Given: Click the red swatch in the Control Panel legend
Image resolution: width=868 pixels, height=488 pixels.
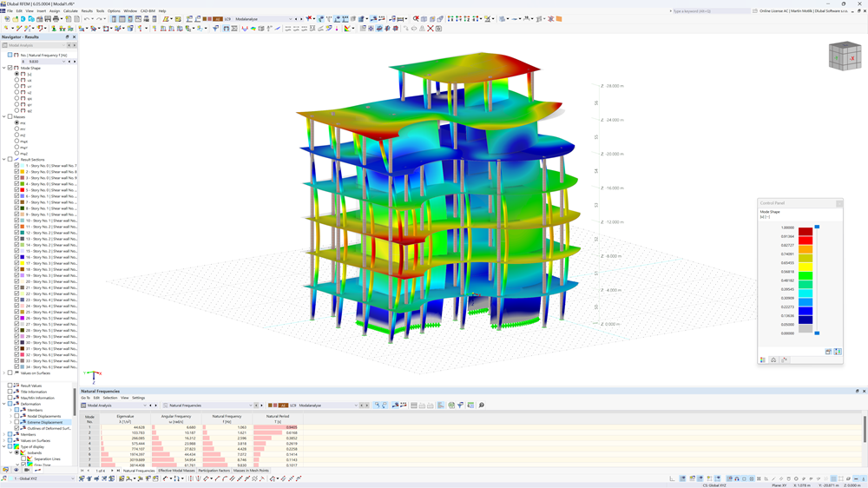Looking at the screenshot, I should click(x=806, y=232).
